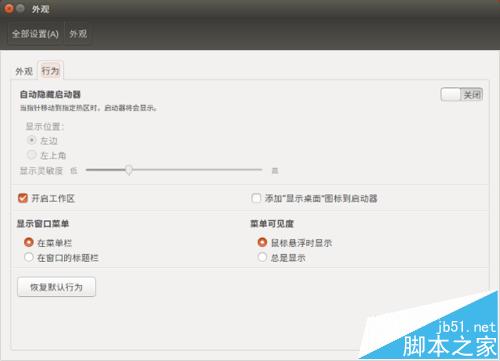Click the 外观 breadcrumb button in header
Screen dimensions: 500x361
pos(78,34)
